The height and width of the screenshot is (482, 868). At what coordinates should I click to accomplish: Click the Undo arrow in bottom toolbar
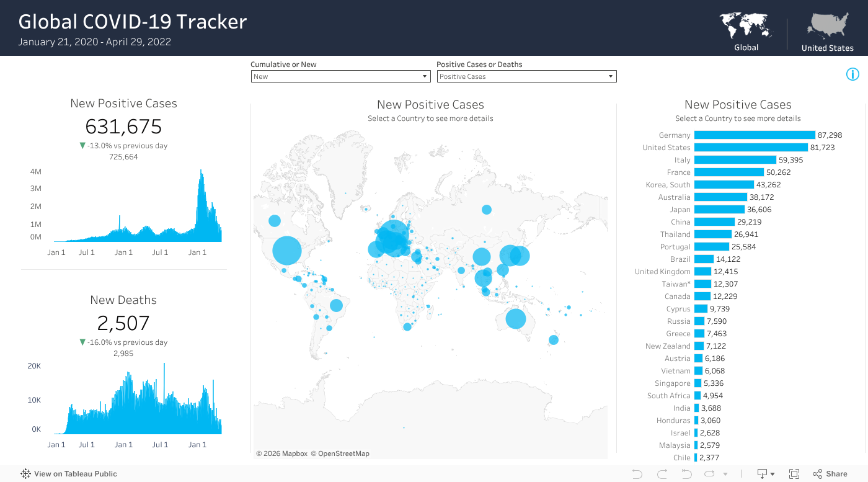637,474
